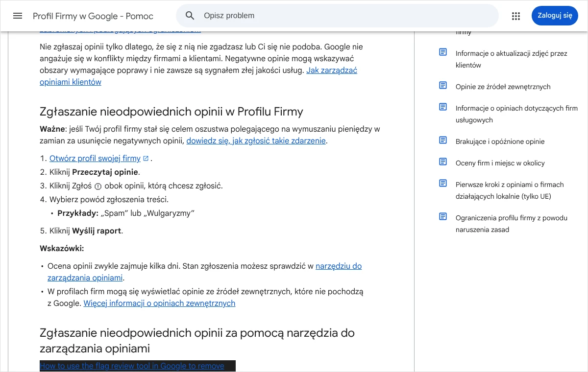Open How to use the flag review tool video

[x=132, y=366]
